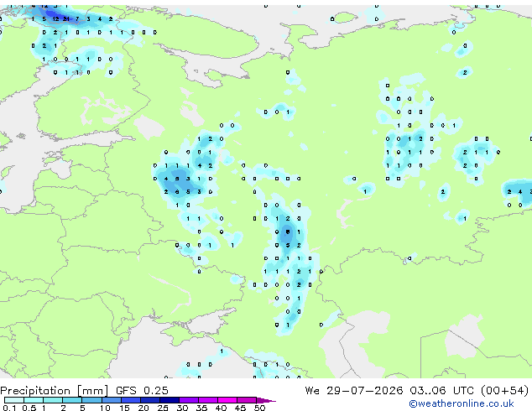
Task: Select the 35–40 mm legend color swatch
Action: click(208, 400)
